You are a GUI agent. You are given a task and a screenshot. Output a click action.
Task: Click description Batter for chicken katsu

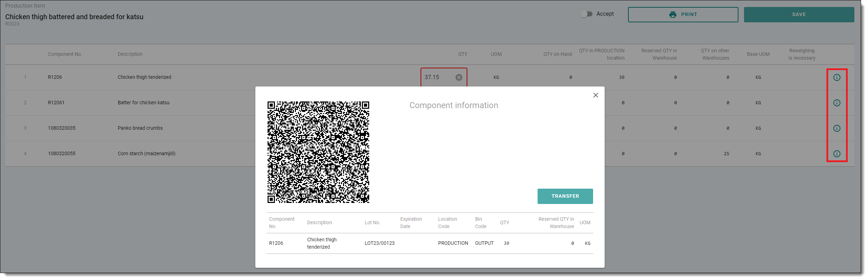tap(144, 103)
